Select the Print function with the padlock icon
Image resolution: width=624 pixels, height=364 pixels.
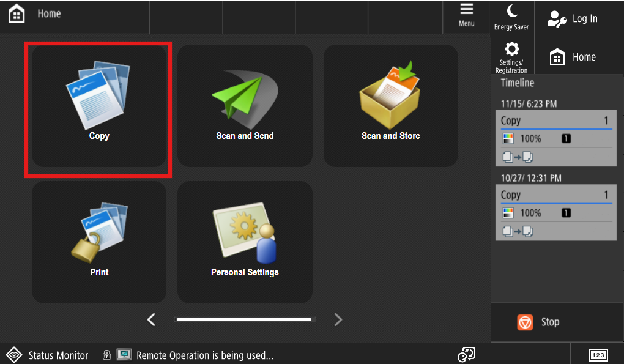(98, 242)
